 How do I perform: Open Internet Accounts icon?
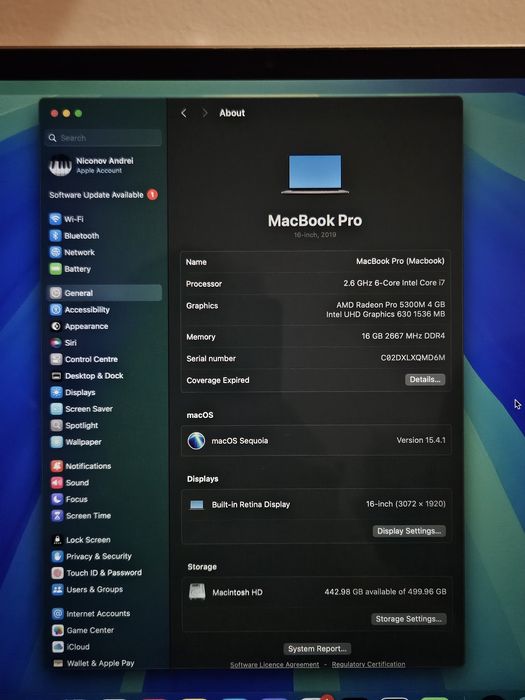[58, 613]
